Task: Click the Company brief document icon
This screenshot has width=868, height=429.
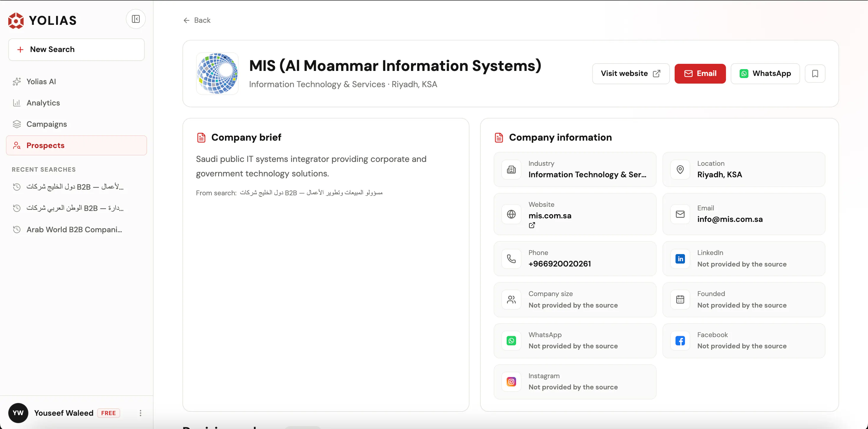Action: tap(201, 138)
